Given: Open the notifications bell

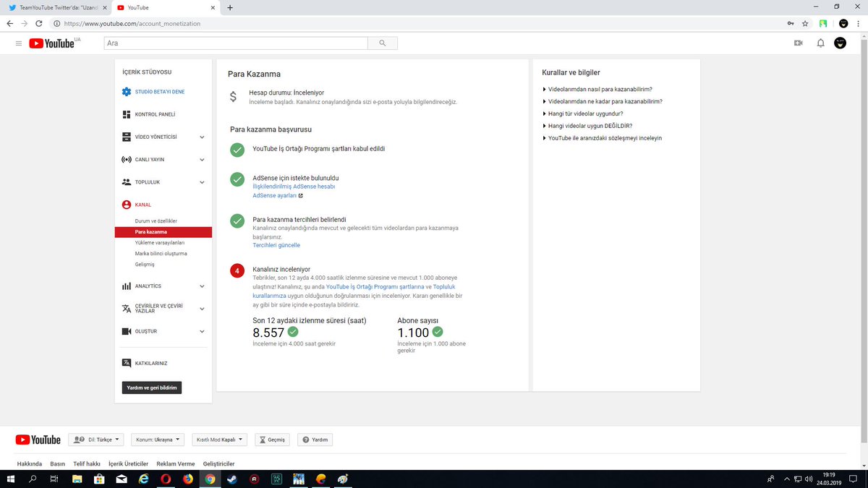Looking at the screenshot, I should (x=820, y=43).
